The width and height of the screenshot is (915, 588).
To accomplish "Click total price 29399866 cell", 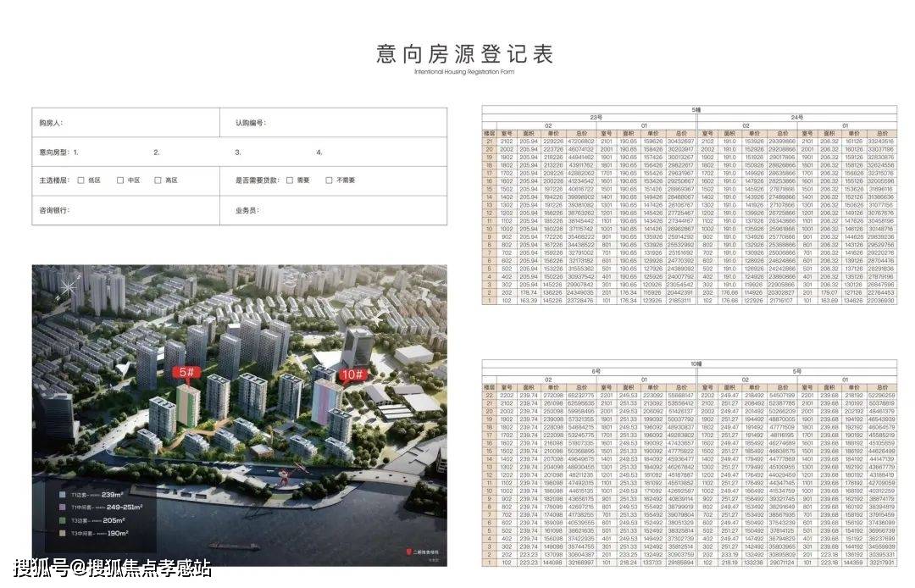I will pos(781,141).
